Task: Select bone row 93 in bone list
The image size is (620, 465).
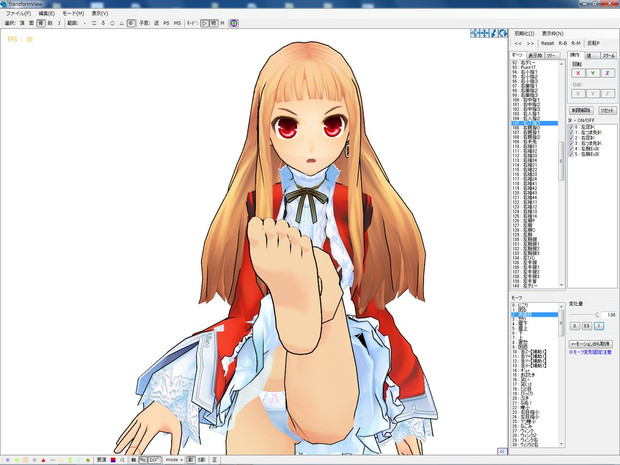Action: [x=534, y=68]
